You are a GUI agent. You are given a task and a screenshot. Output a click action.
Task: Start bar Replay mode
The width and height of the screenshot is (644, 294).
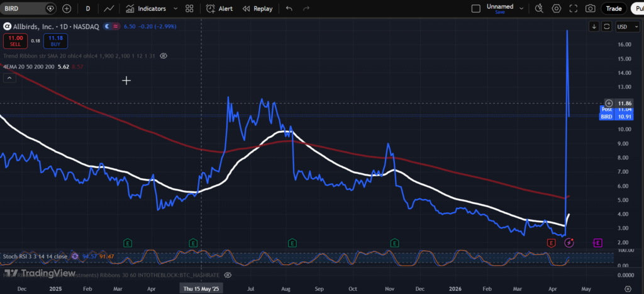pos(258,9)
